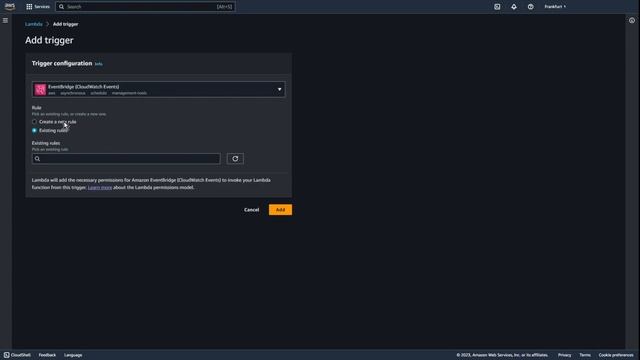Open the Language footer selector
The width and height of the screenshot is (640, 360).
coord(73,355)
